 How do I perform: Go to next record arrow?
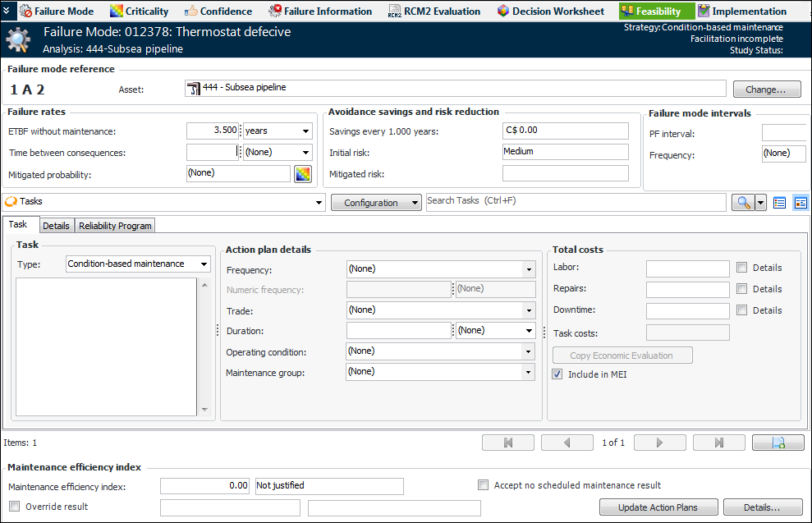click(659, 443)
